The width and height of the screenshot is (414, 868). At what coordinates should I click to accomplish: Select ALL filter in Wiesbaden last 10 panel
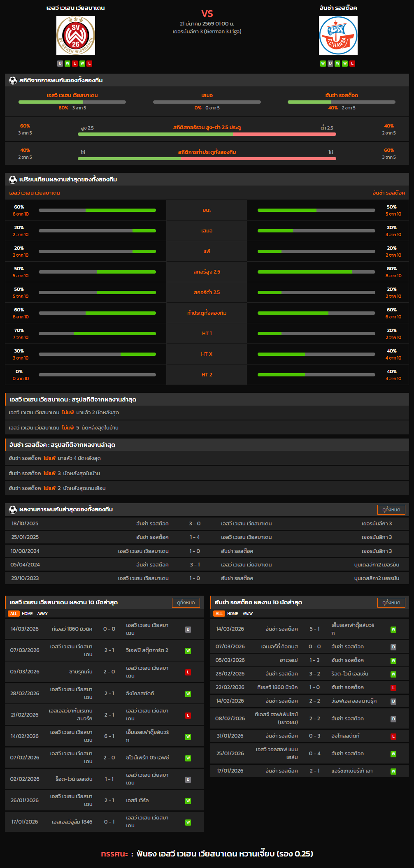(x=14, y=613)
